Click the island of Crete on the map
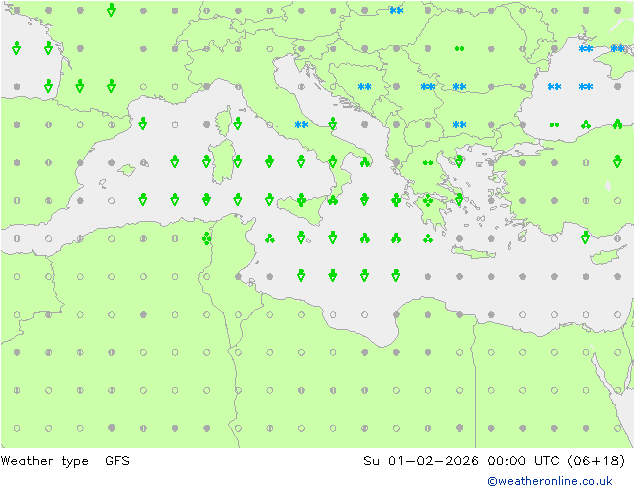 473,253
